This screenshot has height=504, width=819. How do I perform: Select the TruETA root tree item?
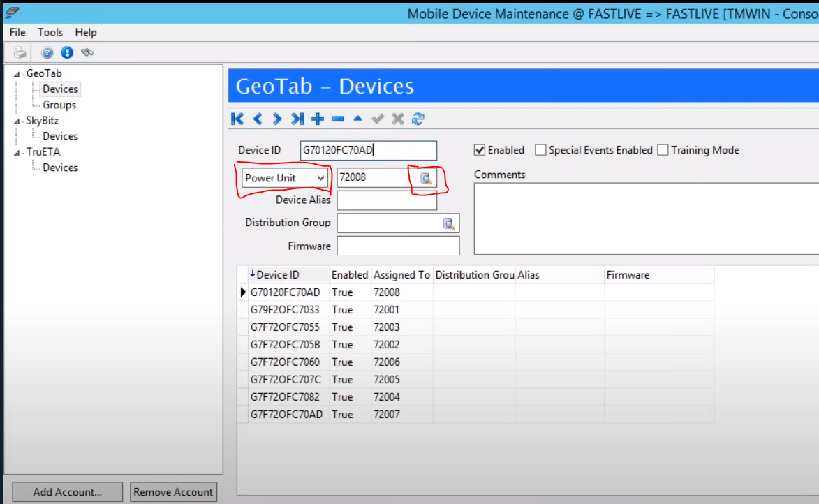click(43, 152)
